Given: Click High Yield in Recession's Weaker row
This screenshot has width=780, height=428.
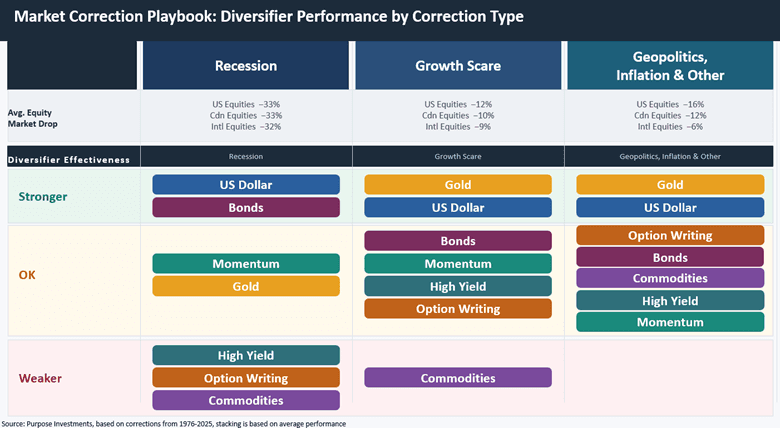Looking at the screenshot, I should pyautogui.click(x=246, y=355).
